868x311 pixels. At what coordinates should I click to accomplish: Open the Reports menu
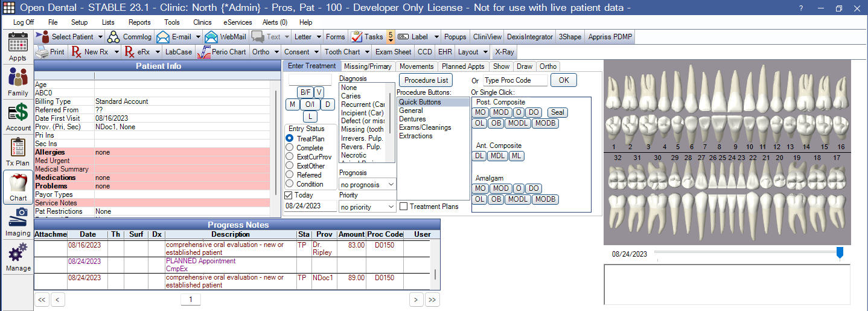(x=139, y=22)
